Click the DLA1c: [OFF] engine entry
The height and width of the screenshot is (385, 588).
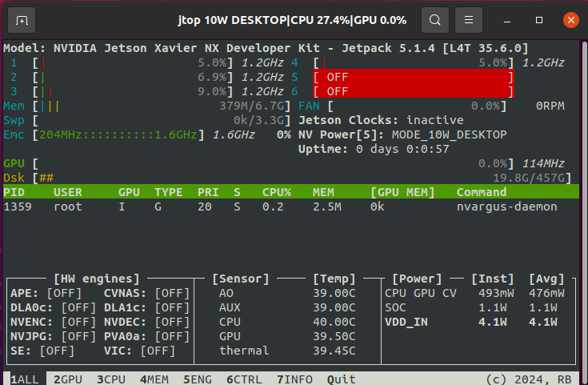tap(147, 307)
